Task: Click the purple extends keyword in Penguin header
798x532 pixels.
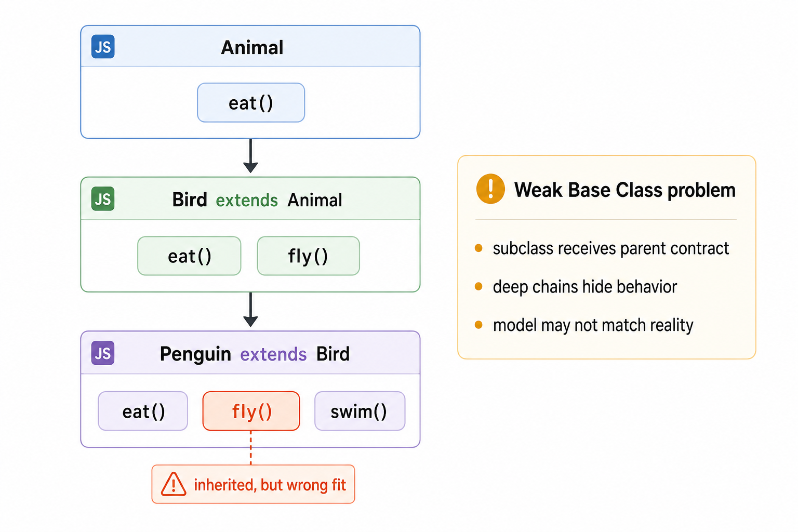Action: coord(273,354)
